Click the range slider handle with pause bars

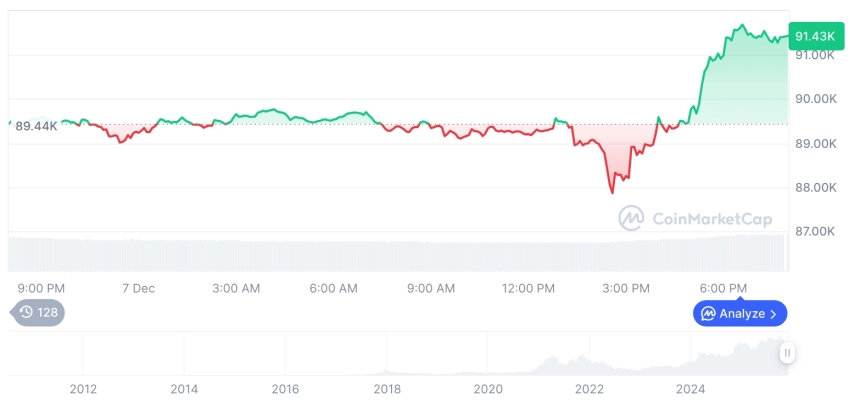(x=788, y=352)
